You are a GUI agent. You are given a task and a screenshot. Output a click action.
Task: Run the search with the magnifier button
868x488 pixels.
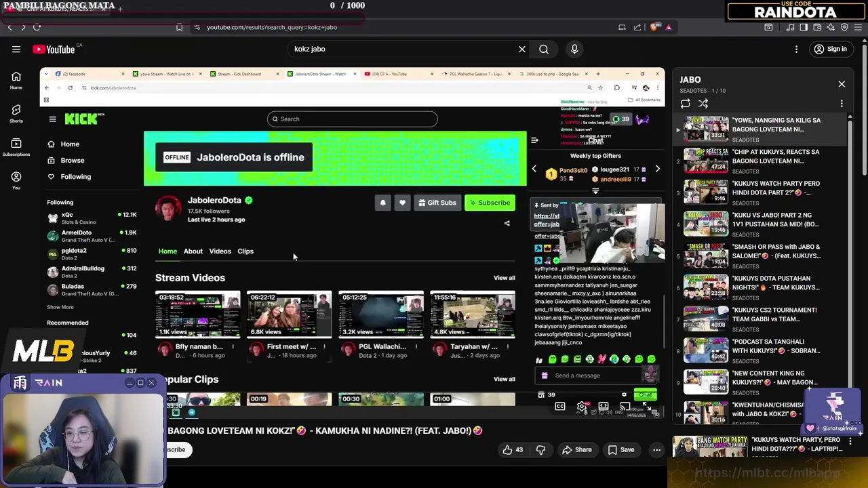[x=544, y=49]
